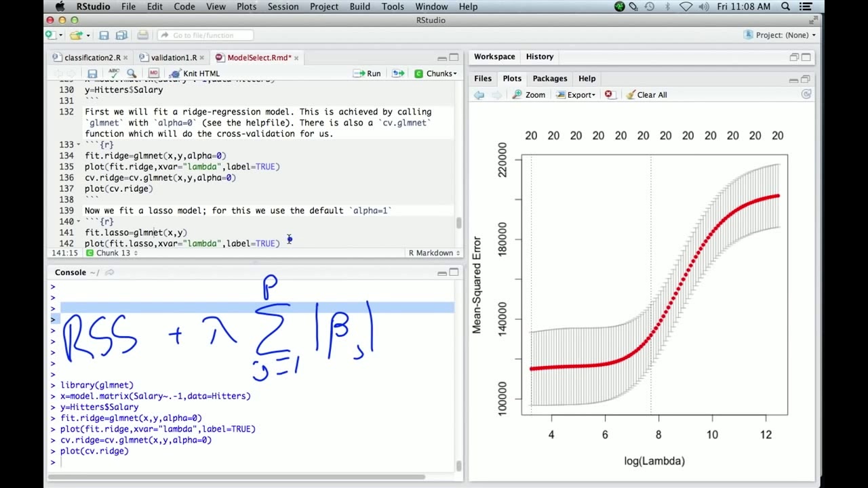The width and height of the screenshot is (868, 488).
Task: Maximize the source editor pane
Action: point(454,58)
